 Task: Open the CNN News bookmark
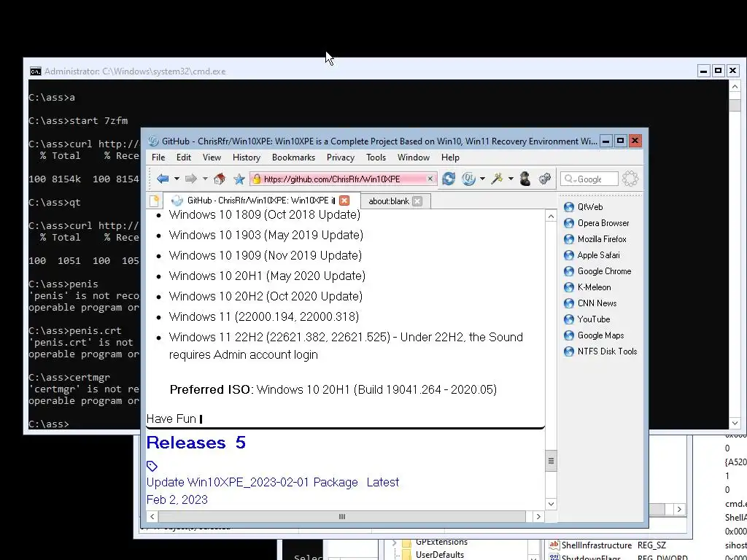coord(590,303)
